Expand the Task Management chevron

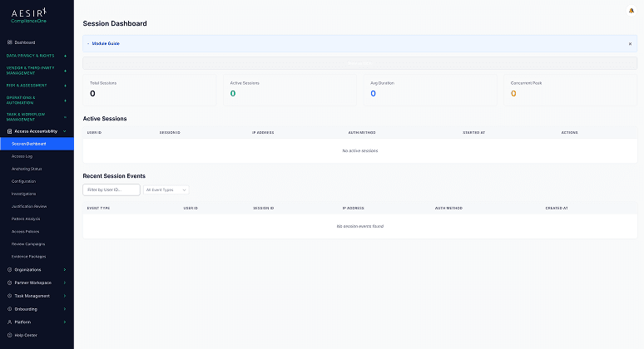point(65,296)
